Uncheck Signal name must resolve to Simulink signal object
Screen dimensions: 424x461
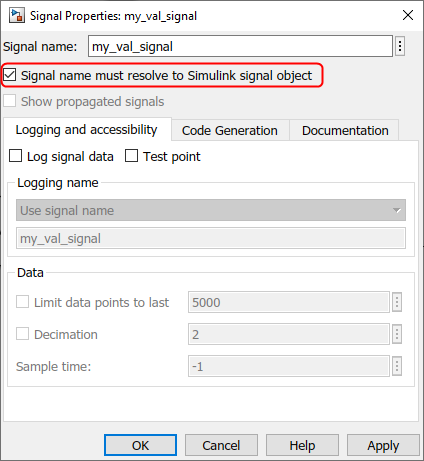(10, 75)
